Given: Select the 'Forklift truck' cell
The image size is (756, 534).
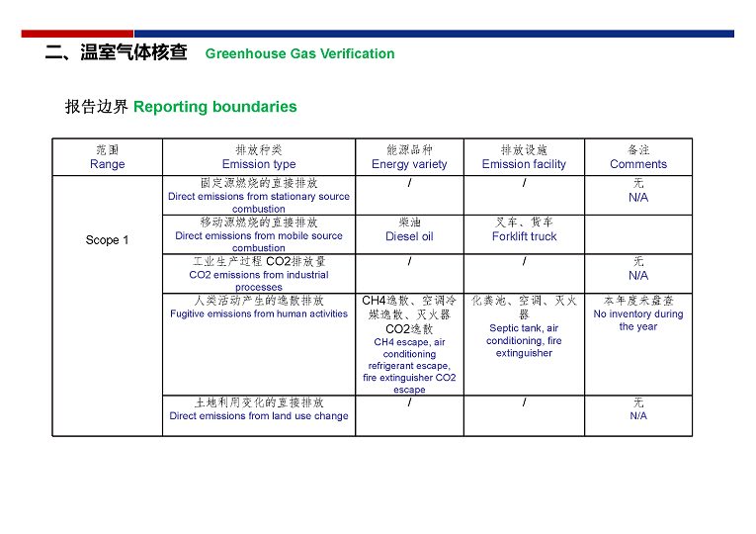Looking at the screenshot, I should point(524,236).
